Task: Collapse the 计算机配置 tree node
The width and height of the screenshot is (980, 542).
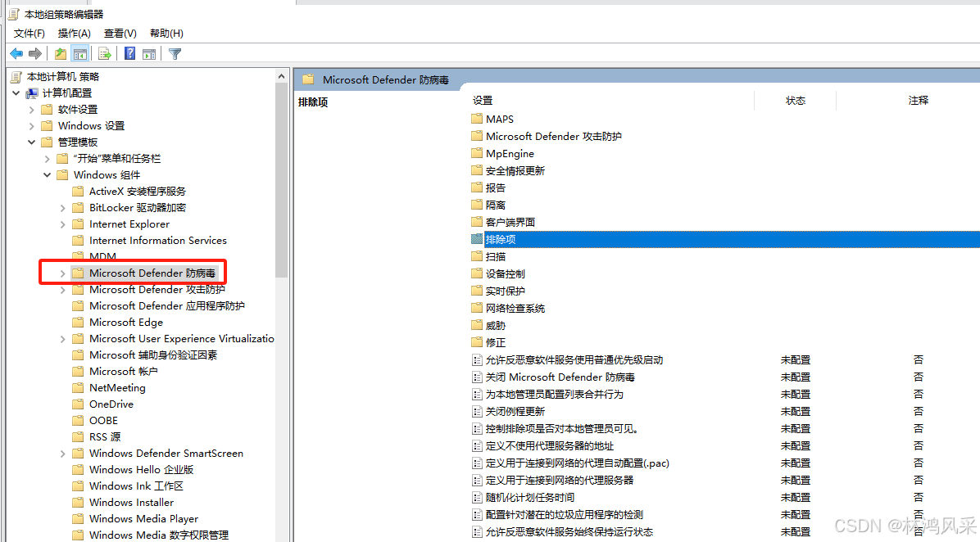Action: pos(16,93)
